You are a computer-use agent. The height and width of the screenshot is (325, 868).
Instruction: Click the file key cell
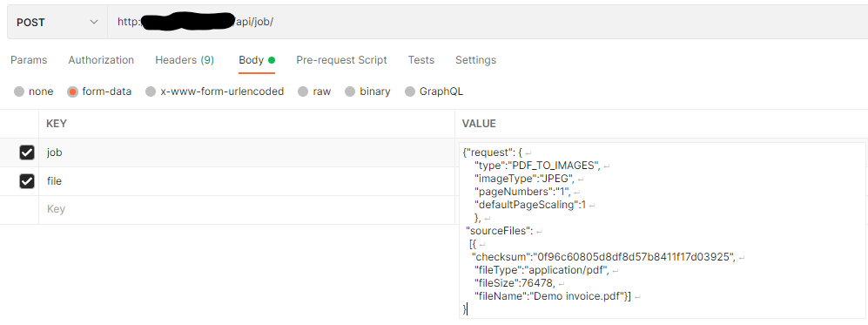[x=246, y=181]
